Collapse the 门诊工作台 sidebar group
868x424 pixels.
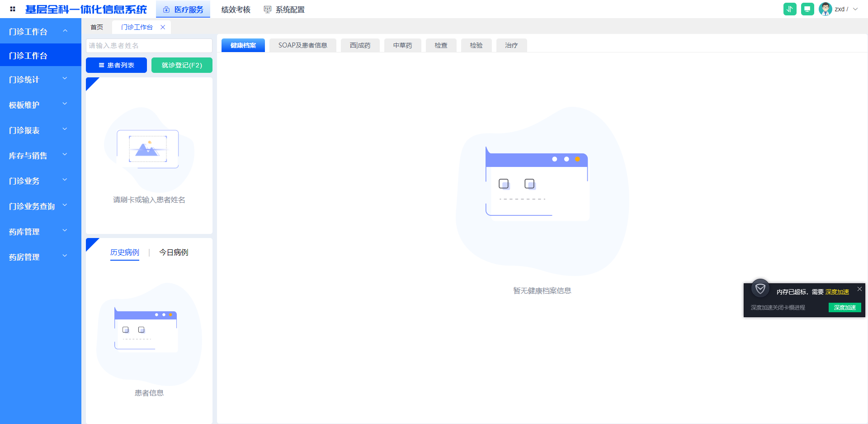[x=41, y=31]
